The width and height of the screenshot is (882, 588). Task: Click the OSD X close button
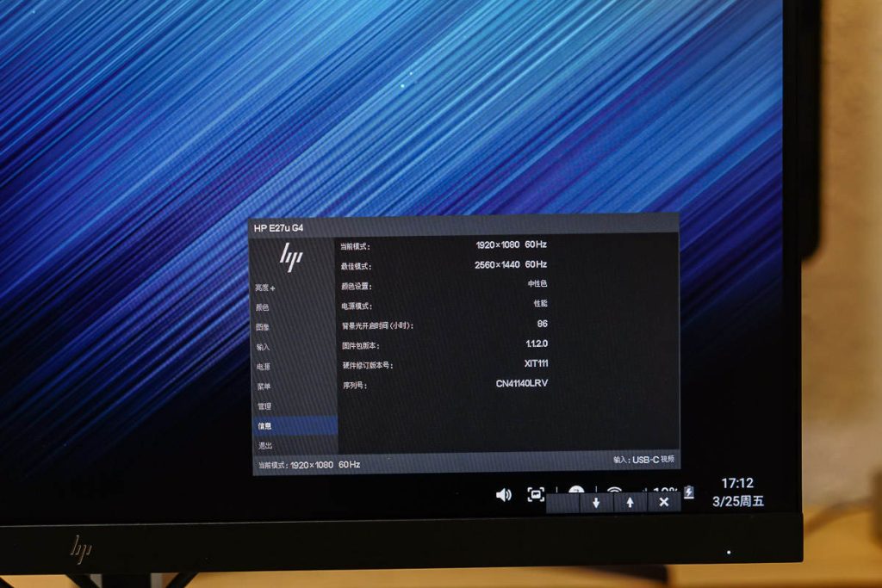point(664,502)
